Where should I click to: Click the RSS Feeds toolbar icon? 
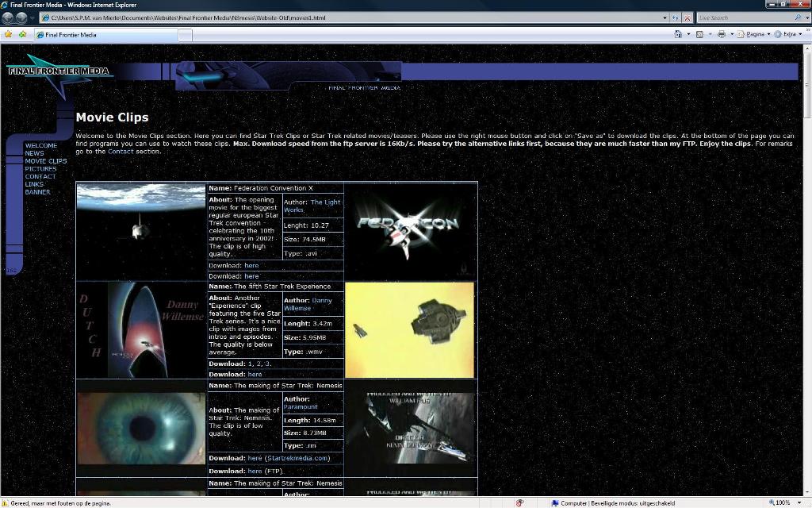pyautogui.click(x=699, y=34)
